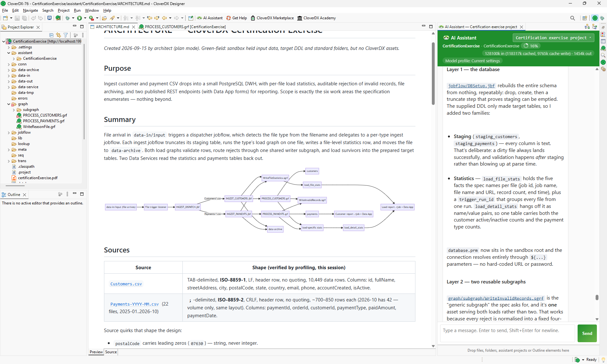Click the Save All toolbar icon

click(x=24, y=18)
